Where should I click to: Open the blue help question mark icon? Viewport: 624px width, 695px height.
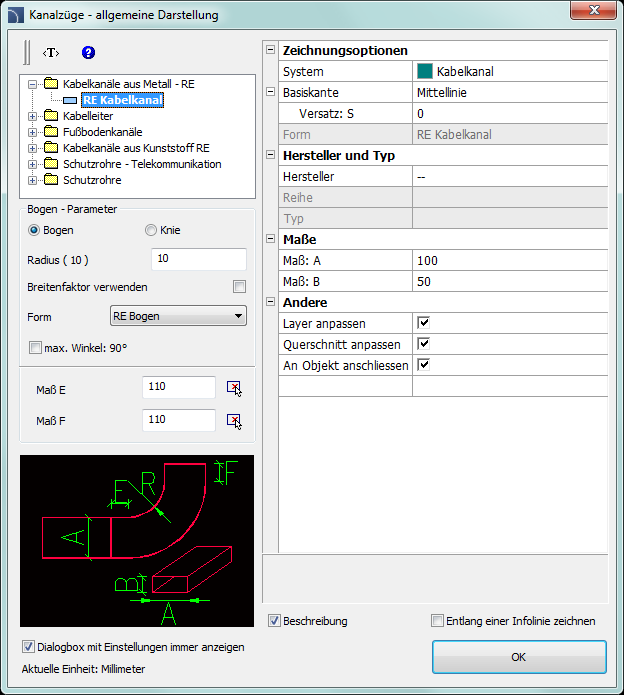(88, 52)
